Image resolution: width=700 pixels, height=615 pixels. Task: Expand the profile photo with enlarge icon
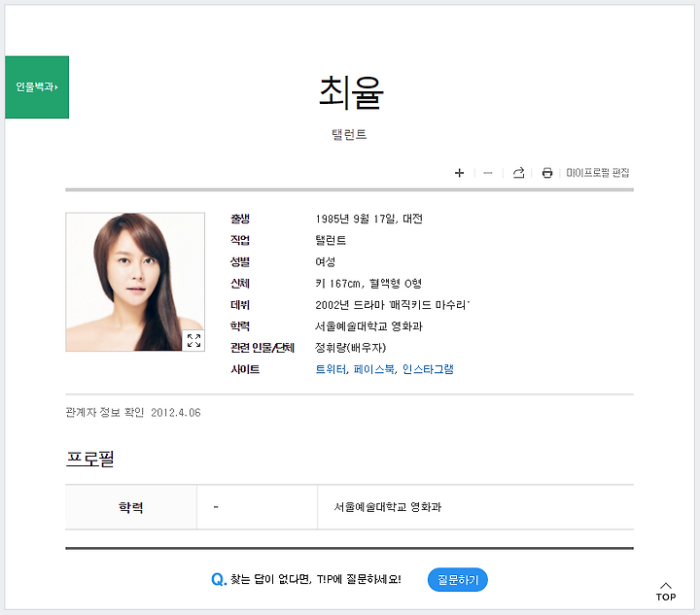click(193, 340)
